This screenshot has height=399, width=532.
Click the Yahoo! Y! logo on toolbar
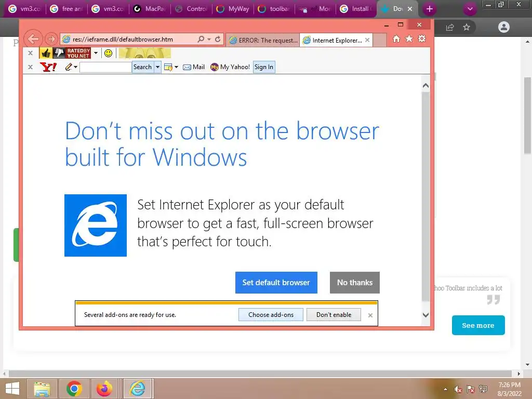tap(48, 67)
